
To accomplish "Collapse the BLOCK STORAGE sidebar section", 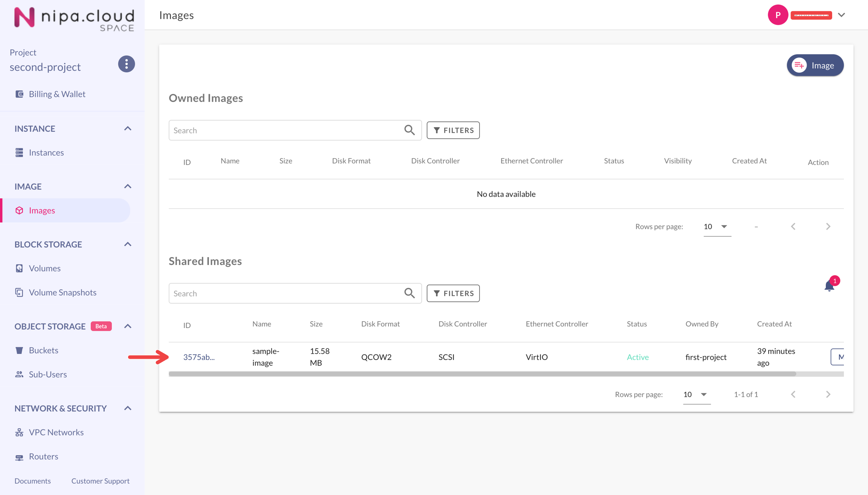I will [128, 244].
